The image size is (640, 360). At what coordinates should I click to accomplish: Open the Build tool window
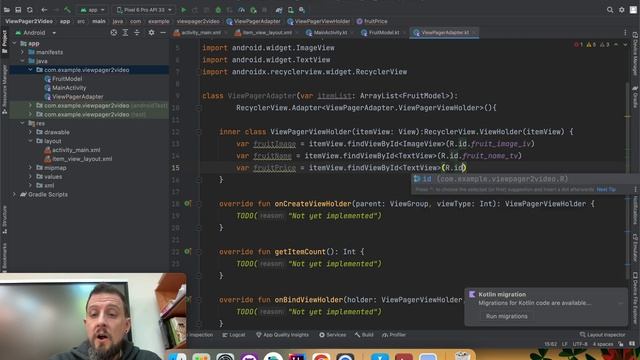point(364,335)
